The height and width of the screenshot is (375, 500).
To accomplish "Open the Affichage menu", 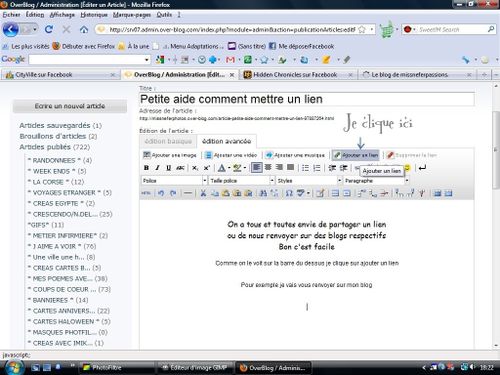I will point(62,15).
